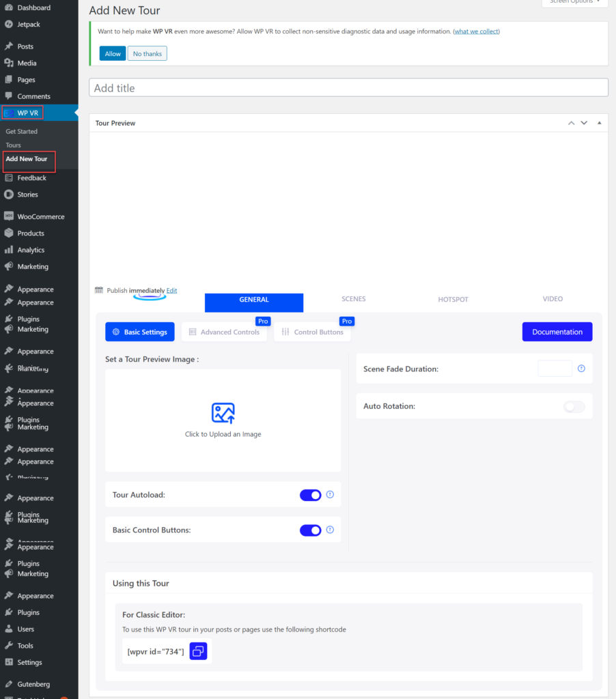Open the Documentation button
This screenshot has width=616, height=699.
coord(557,332)
